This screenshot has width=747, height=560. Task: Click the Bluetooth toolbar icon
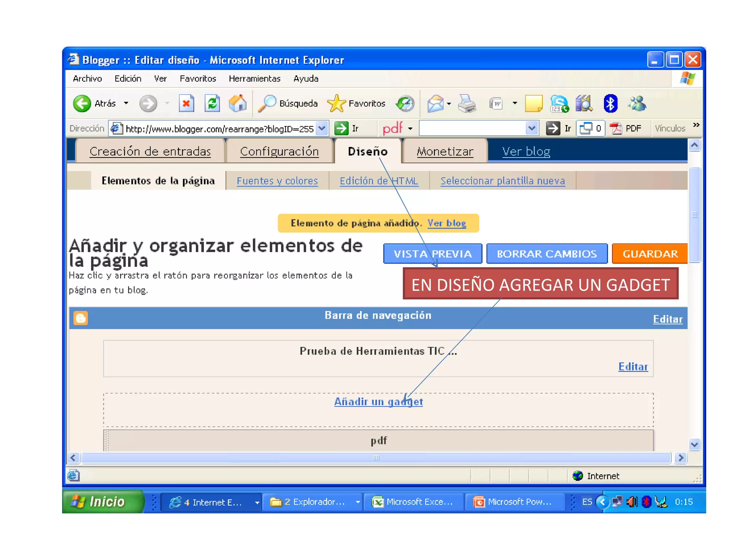click(611, 104)
